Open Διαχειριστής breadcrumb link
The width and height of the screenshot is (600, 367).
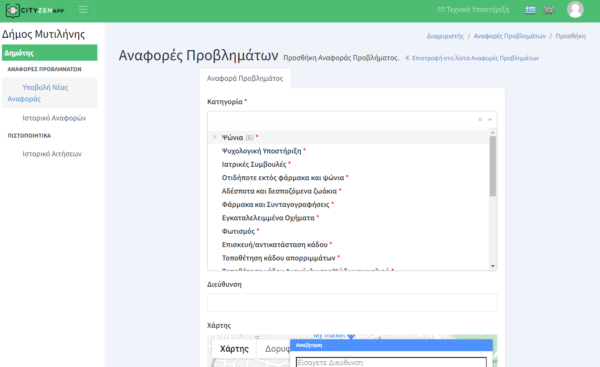(445, 36)
